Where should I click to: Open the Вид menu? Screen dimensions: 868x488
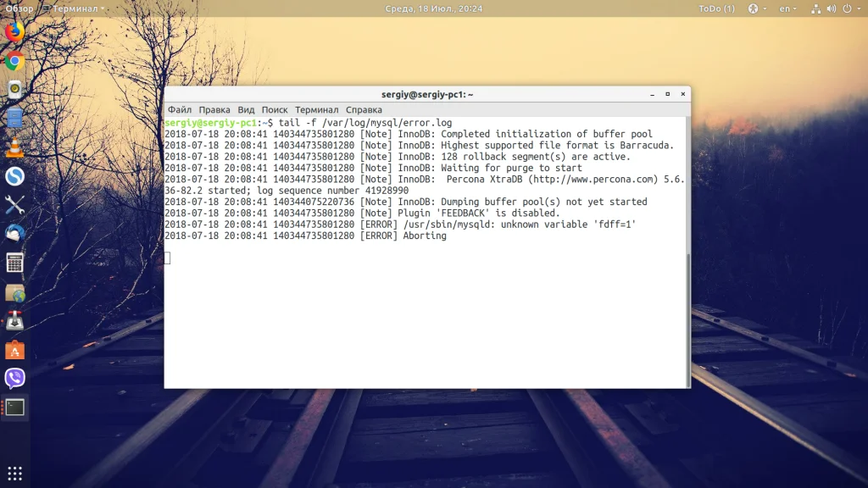(246, 109)
